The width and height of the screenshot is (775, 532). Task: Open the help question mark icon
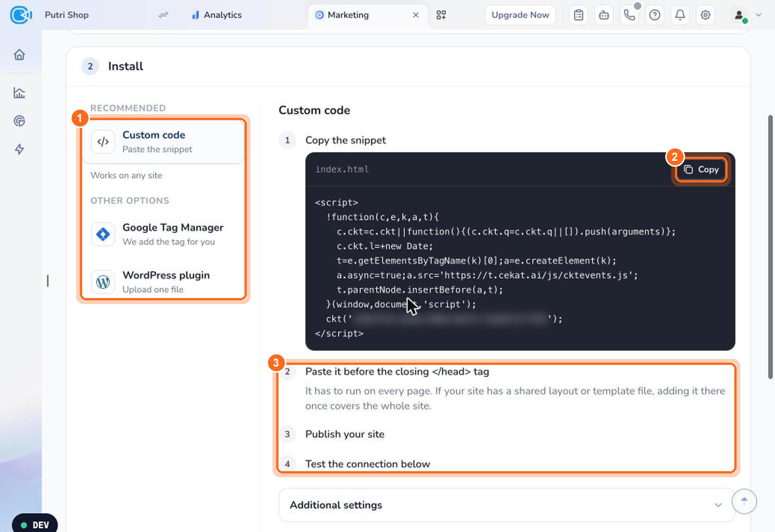tap(655, 15)
